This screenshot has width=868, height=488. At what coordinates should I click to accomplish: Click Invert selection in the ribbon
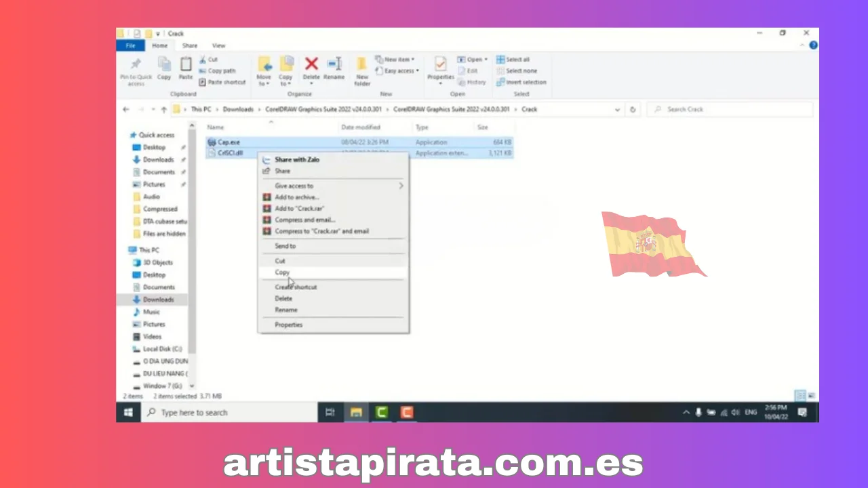[x=521, y=82]
